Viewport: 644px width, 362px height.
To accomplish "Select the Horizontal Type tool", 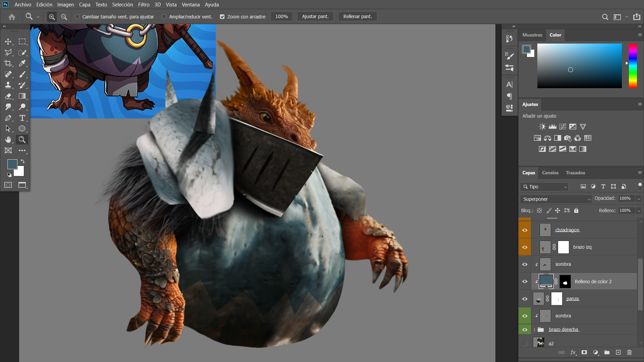I will pyautogui.click(x=22, y=118).
